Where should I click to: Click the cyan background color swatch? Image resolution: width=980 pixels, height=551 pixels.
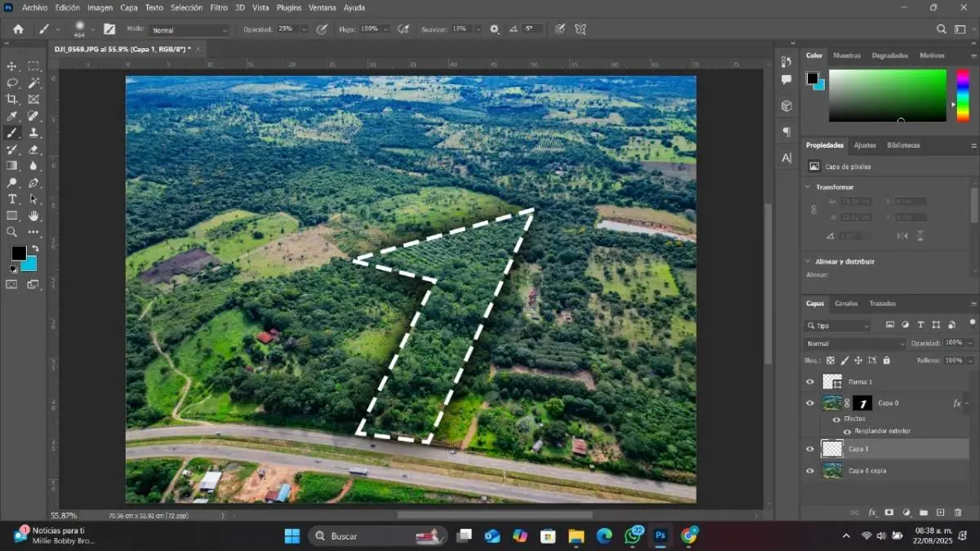point(30,264)
